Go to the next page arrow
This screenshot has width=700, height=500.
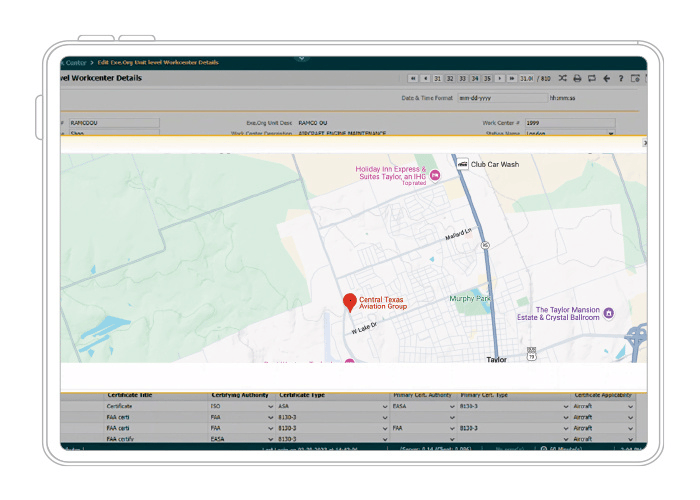click(500, 78)
